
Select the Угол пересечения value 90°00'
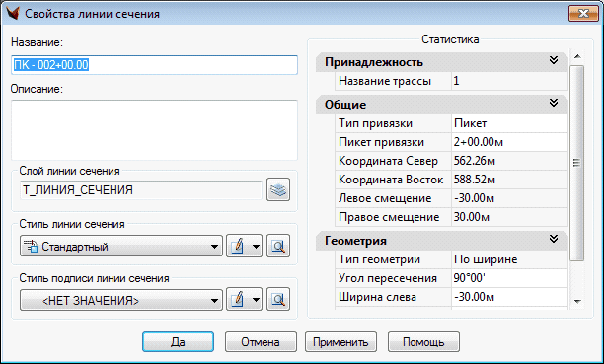point(509,278)
